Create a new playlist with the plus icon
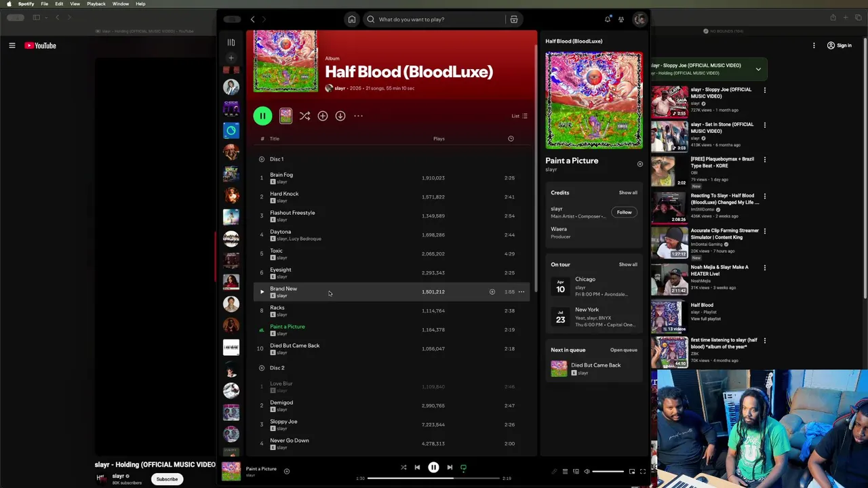Viewport: 868px width, 488px height. point(231,58)
